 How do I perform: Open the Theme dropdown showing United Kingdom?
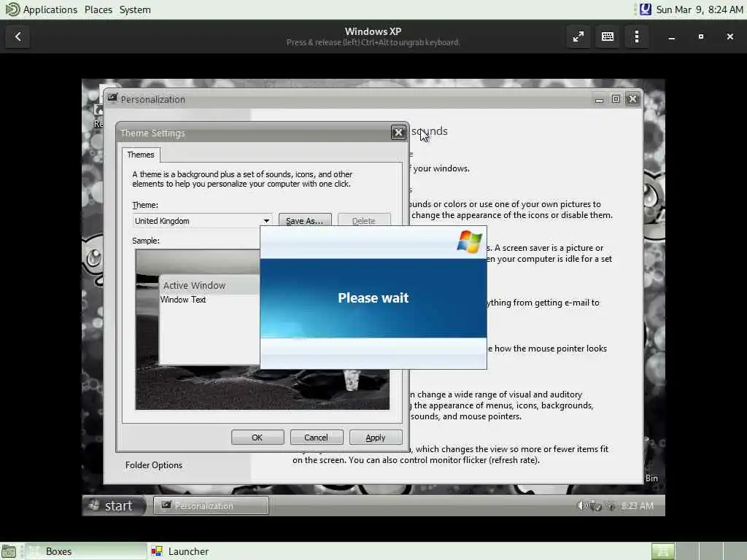203,221
